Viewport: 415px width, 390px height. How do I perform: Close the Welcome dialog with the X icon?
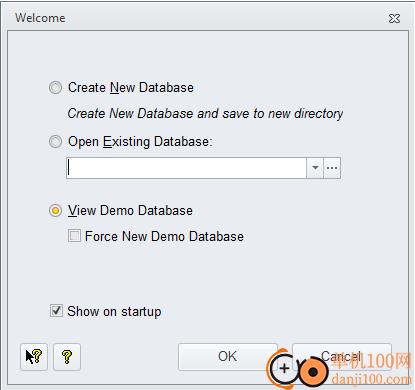pyautogui.click(x=394, y=18)
